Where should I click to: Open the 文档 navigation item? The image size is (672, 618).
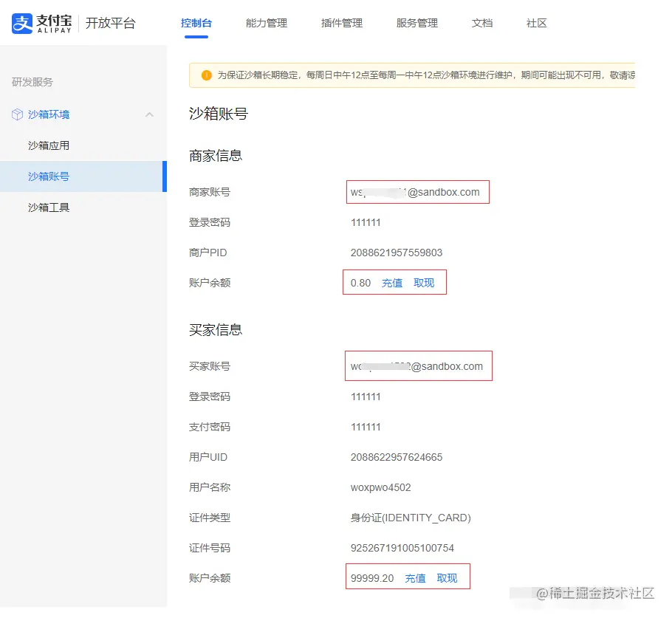(482, 23)
